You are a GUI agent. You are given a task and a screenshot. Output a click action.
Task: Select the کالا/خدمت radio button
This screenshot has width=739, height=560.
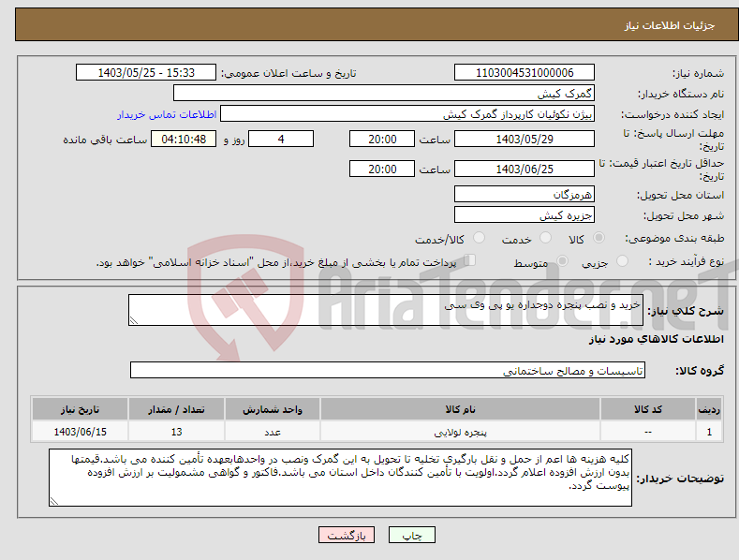click(x=479, y=238)
